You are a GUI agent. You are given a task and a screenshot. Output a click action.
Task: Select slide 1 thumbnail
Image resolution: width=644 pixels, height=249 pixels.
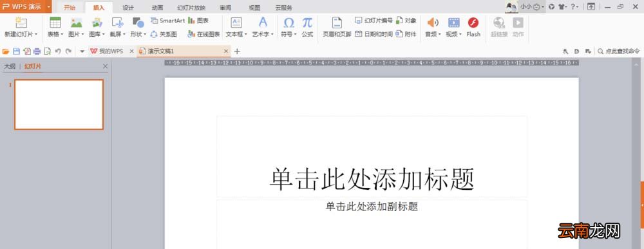click(x=59, y=105)
